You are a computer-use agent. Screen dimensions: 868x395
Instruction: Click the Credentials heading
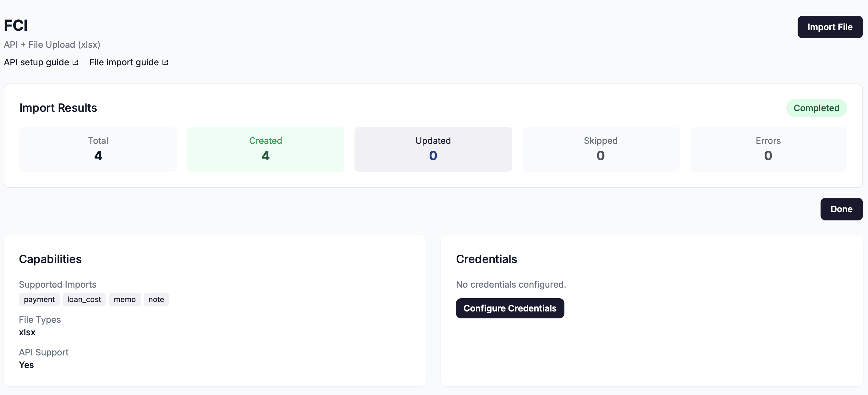[x=486, y=259]
